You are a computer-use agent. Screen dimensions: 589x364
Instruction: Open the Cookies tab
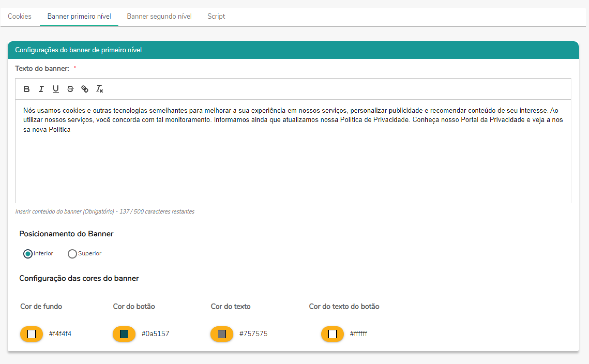click(x=20, y=16)
